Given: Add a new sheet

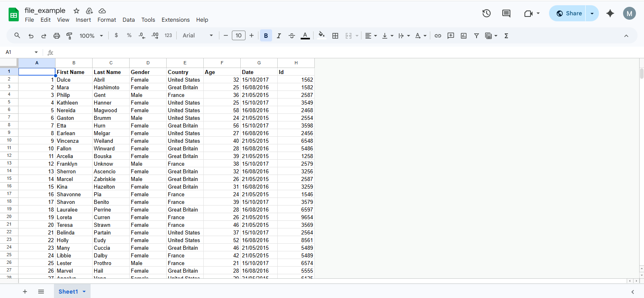Looking at the screenshot, I should click(25, 292).
